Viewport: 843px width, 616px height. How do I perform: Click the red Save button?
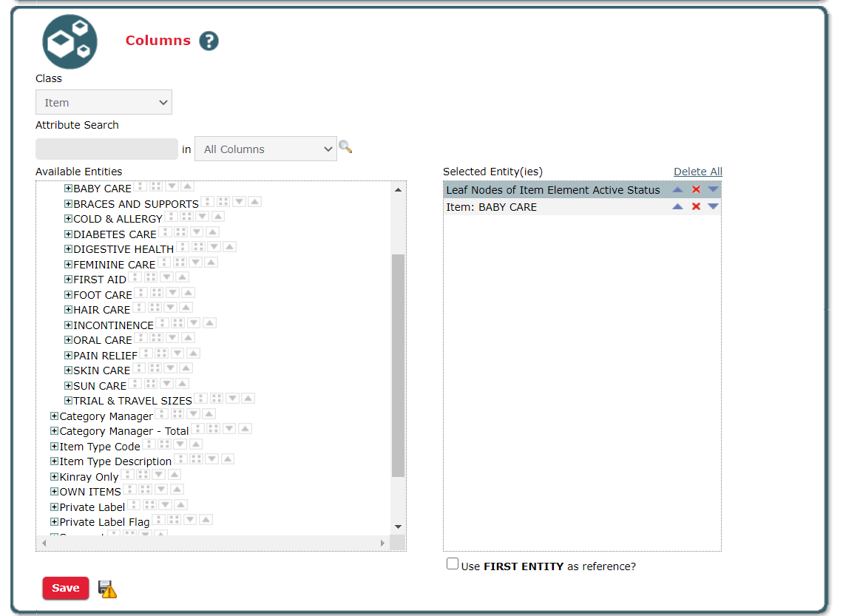coord(66,588)
